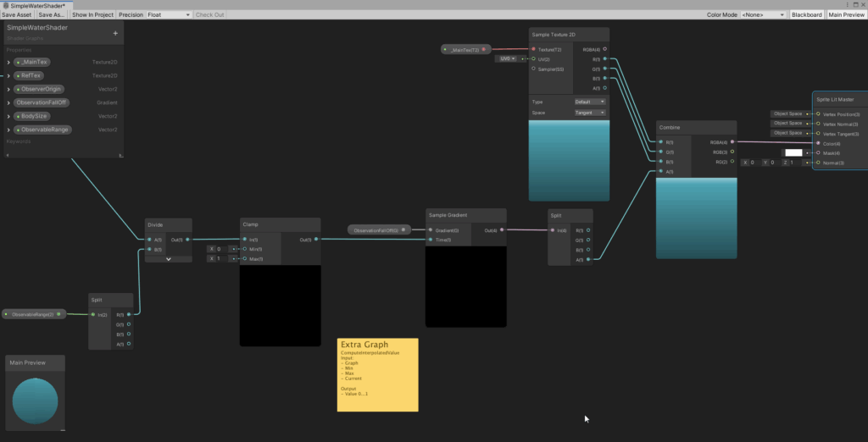Click the RGBA(4) output port on Combine node

pyautogui.click(x=732, y=142)
